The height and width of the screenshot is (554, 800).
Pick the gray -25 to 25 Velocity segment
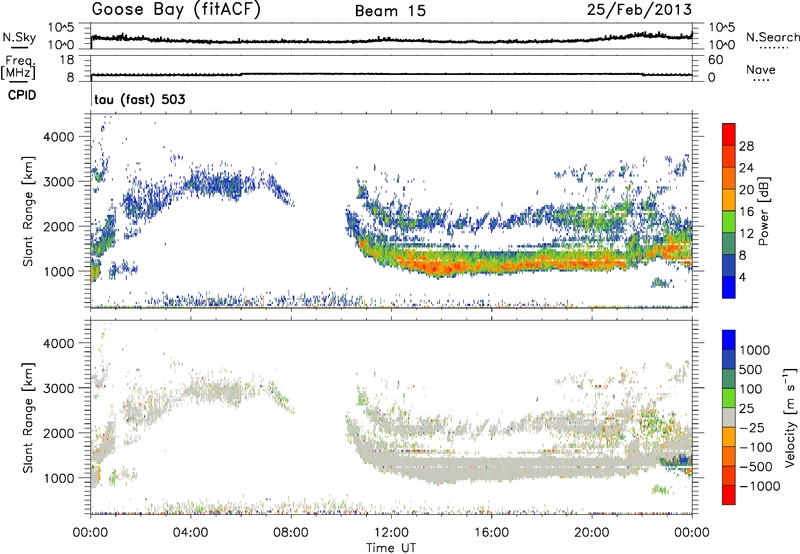729,417
